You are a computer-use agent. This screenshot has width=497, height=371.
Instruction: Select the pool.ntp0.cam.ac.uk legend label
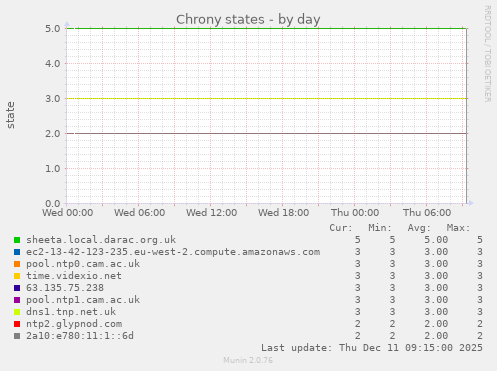pyautogui.click(x=83, y=264)
